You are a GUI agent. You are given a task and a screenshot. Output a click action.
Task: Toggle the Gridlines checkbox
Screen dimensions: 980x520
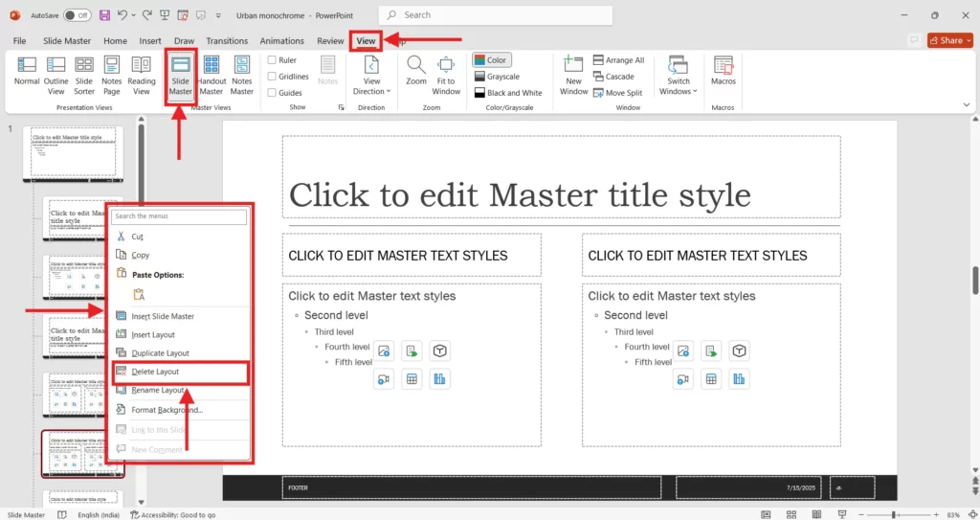tap(273, 77)
